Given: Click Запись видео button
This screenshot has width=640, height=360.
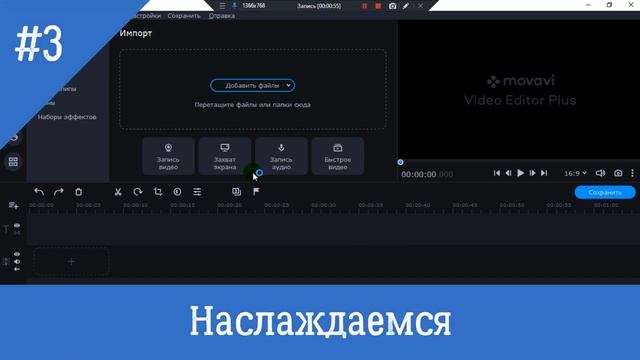Looking at the screenshot, I should click(x=168, y=156).
